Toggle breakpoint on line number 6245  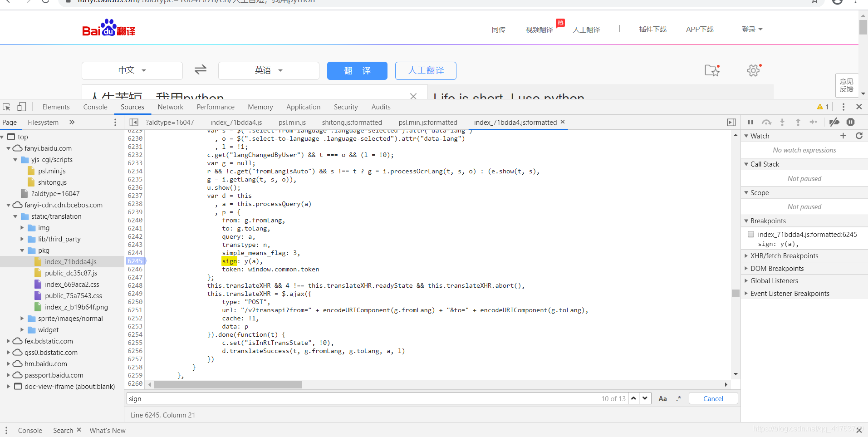click(x=135, y=261)
